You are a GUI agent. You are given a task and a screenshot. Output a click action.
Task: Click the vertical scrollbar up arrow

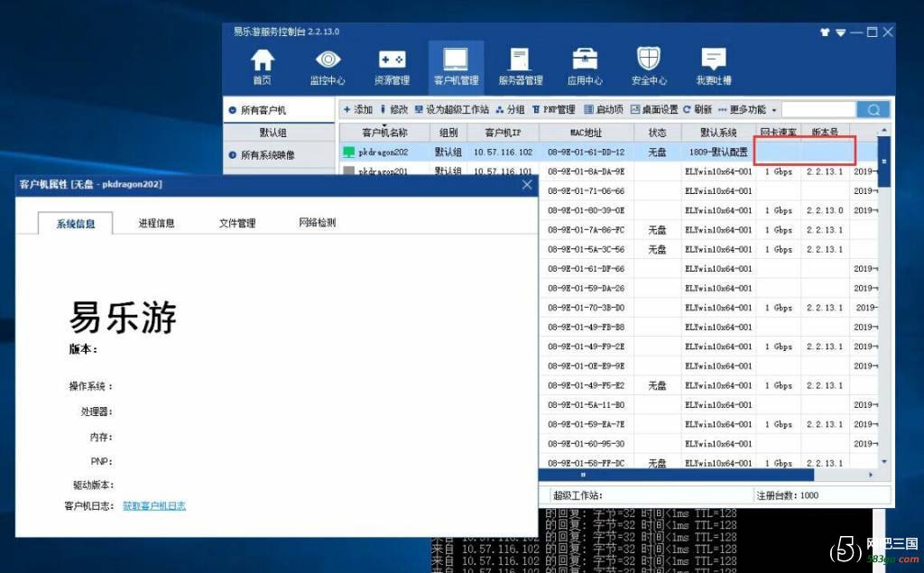click(x=883, y=130)
